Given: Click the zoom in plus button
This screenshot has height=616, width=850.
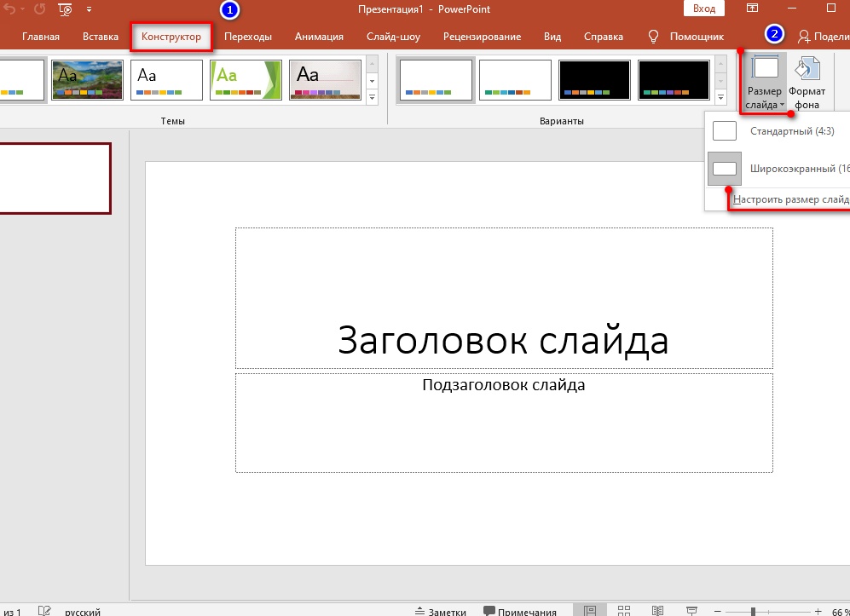Looking at the screenshot, I should (x=818, y=612).
